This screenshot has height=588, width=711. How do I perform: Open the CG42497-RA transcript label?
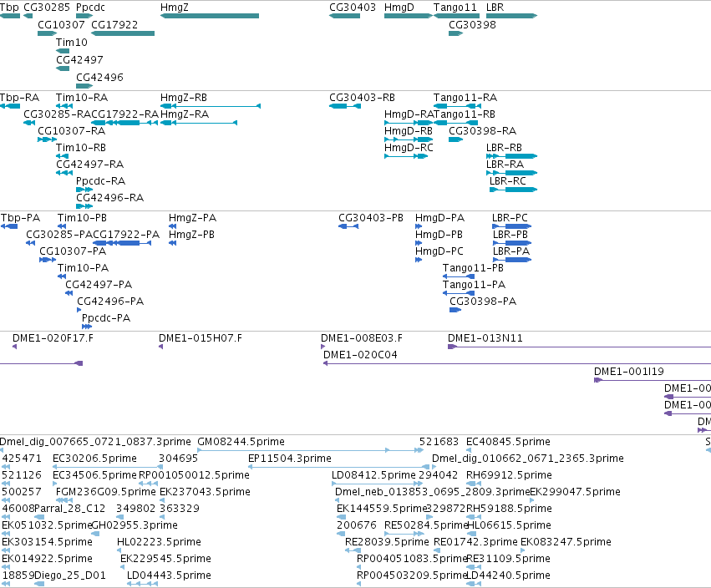89,165
